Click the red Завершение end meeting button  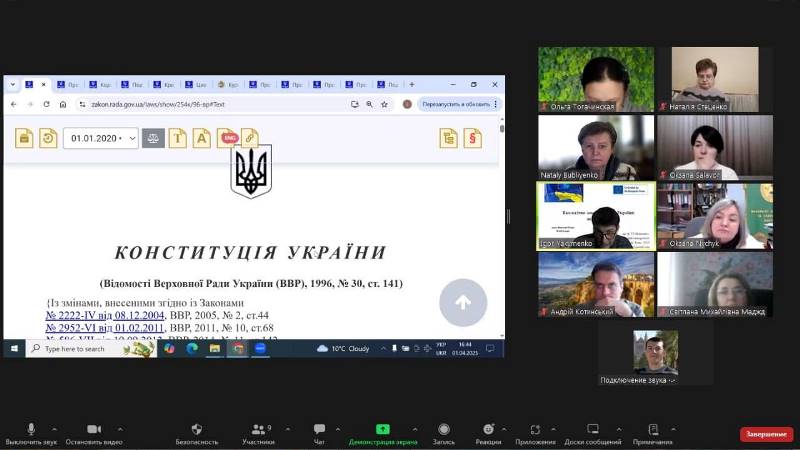coord(766,434)
